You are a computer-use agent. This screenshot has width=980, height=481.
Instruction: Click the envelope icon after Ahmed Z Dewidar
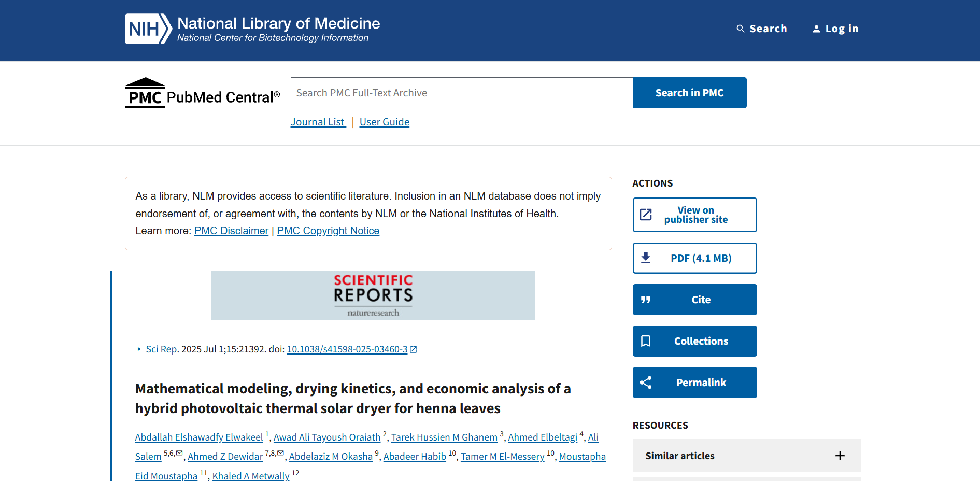click(280, 453)
